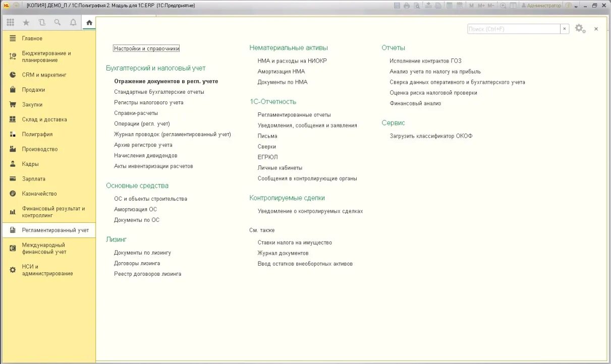The image size is (611, 364).
Task: Open Настройки и справочники link
Action: tap(146, 48)
